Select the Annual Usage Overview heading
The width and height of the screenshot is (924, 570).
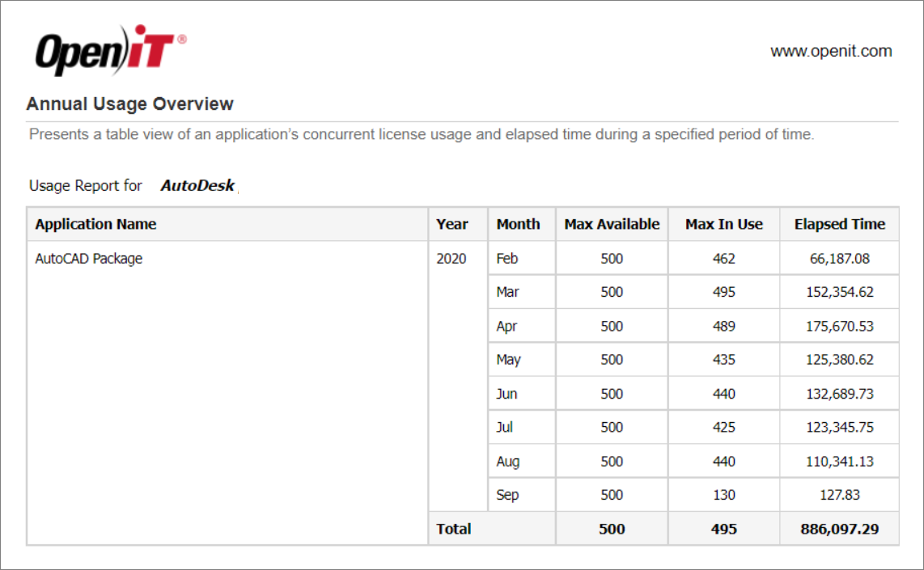[x=129, y=103]
